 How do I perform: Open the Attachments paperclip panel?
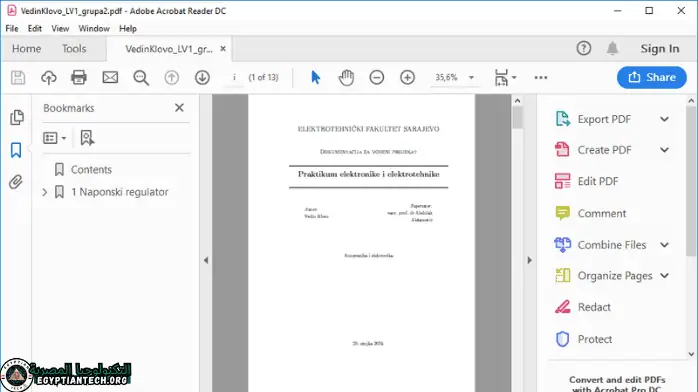coord(16,182)
